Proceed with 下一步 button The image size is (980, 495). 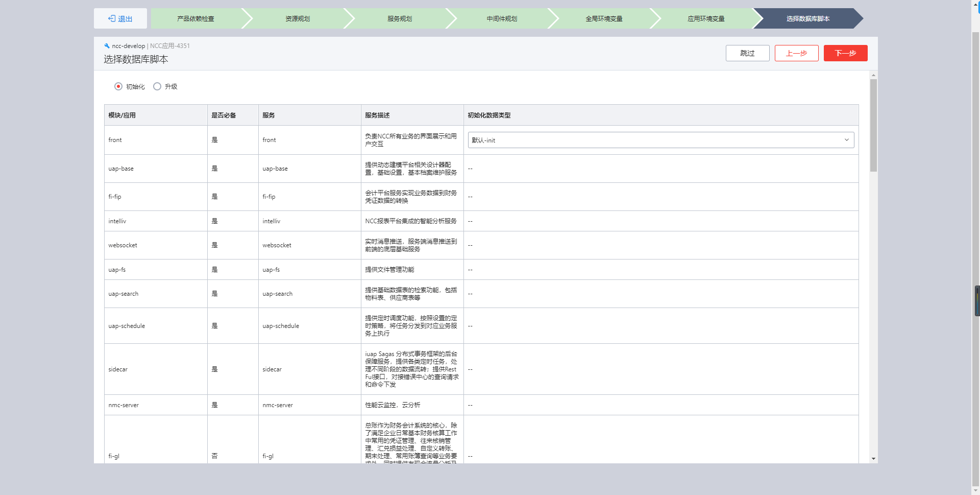(x=845, y=53)
